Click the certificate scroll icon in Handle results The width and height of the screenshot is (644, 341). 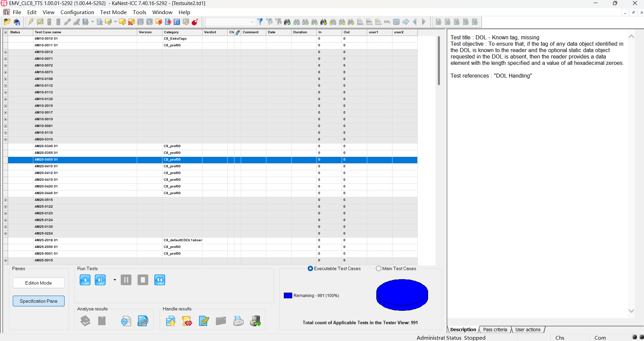(187, 321)
